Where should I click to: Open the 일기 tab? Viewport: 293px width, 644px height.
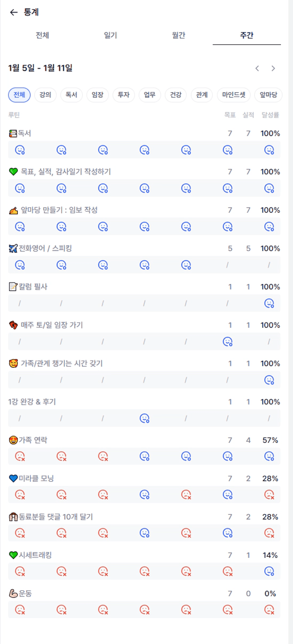pyautogui.click(x=110, y=35)
